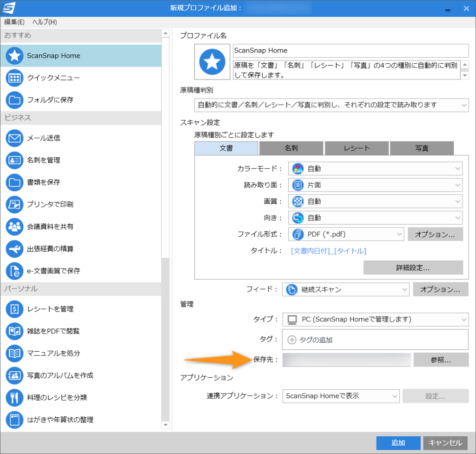The image size is (476, 454).
Task: Click the フィード continuous scan icon
Action: point(292,290)
